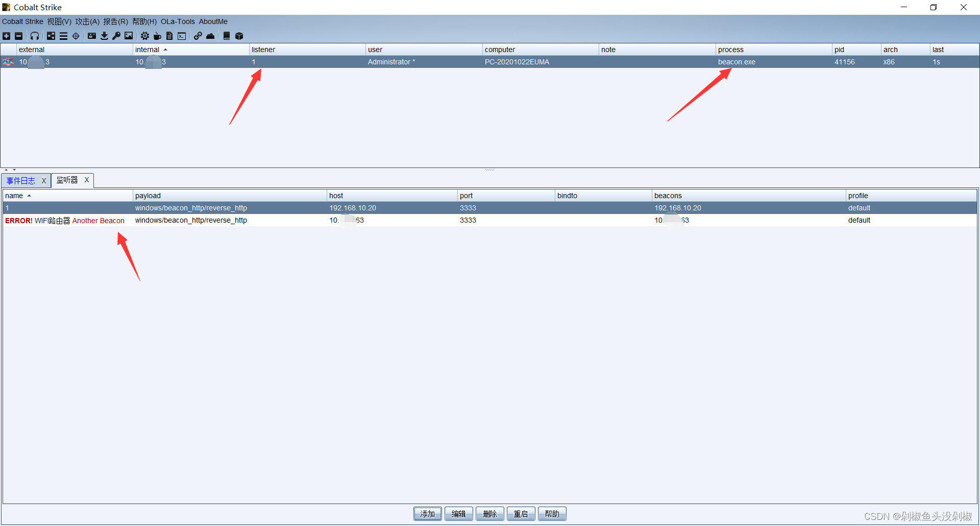Click the arch column header

(x=905, y=50)
